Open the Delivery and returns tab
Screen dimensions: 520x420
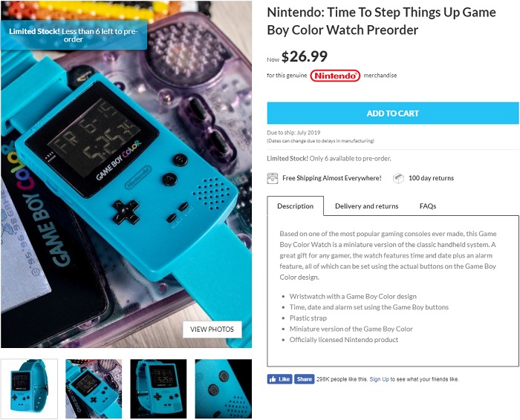[x=366, y=206]
